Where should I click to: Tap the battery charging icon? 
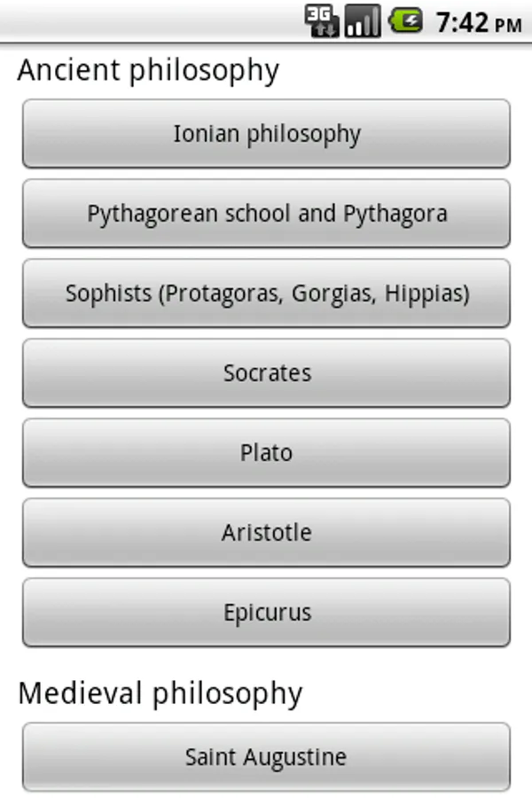(406, 20)
